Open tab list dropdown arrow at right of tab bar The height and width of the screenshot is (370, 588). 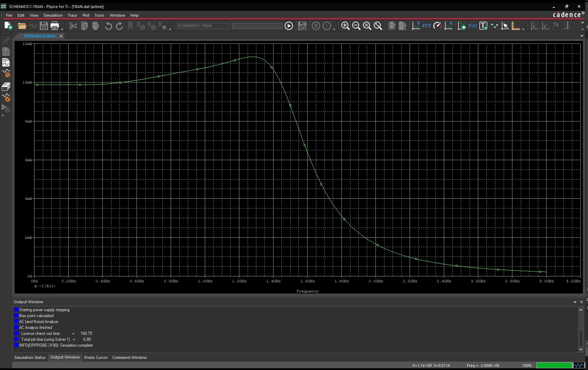coord(582,36)
